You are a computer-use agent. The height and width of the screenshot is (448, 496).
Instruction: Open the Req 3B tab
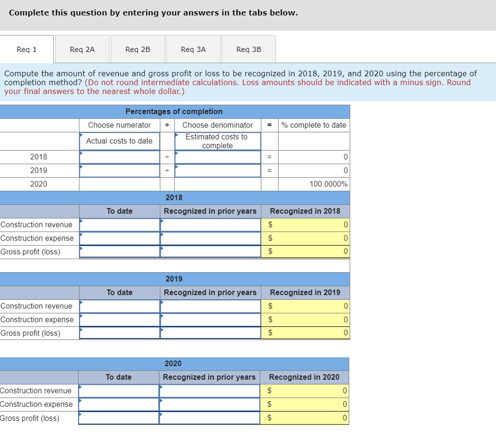tap(248, 49)
